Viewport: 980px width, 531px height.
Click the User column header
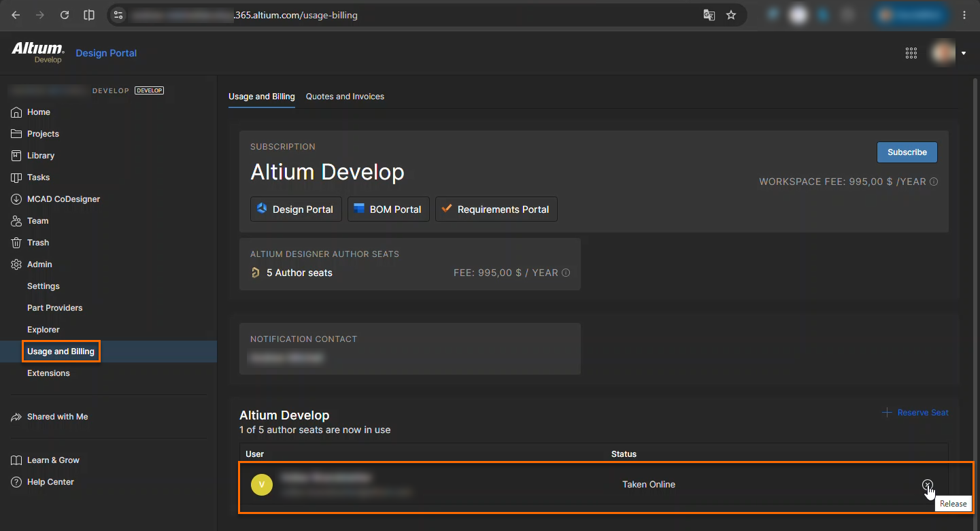[254, 454]
